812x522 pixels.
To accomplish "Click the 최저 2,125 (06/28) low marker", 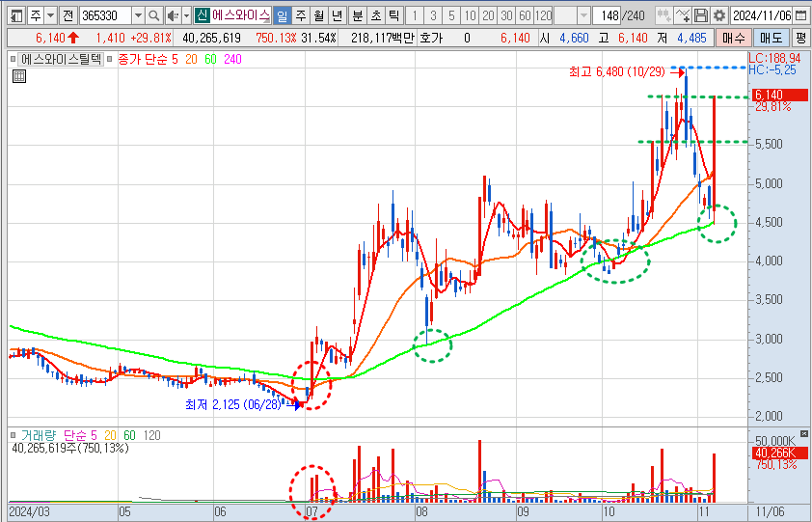I will [233, 404].
